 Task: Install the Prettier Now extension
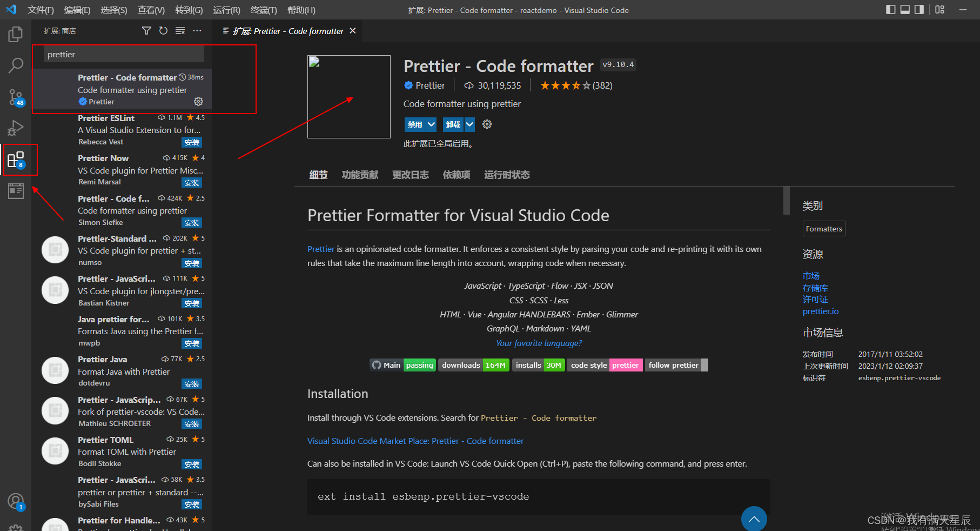click(192, 183)
